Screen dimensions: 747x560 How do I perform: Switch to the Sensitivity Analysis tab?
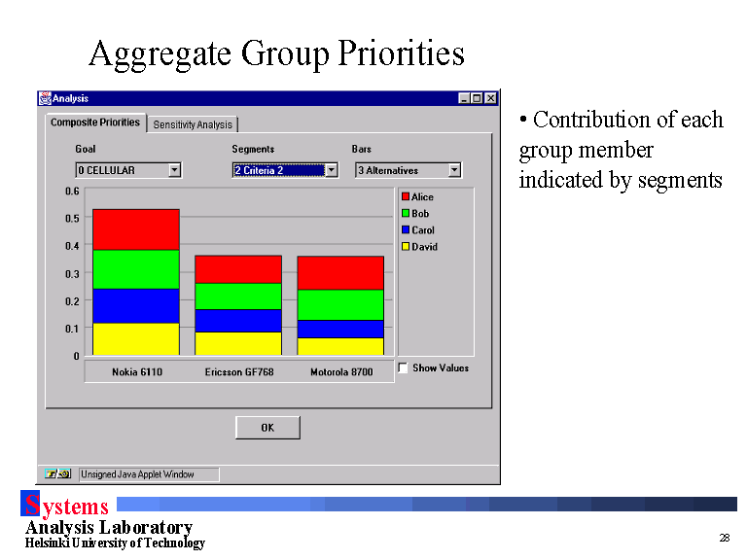click(193, 124)
